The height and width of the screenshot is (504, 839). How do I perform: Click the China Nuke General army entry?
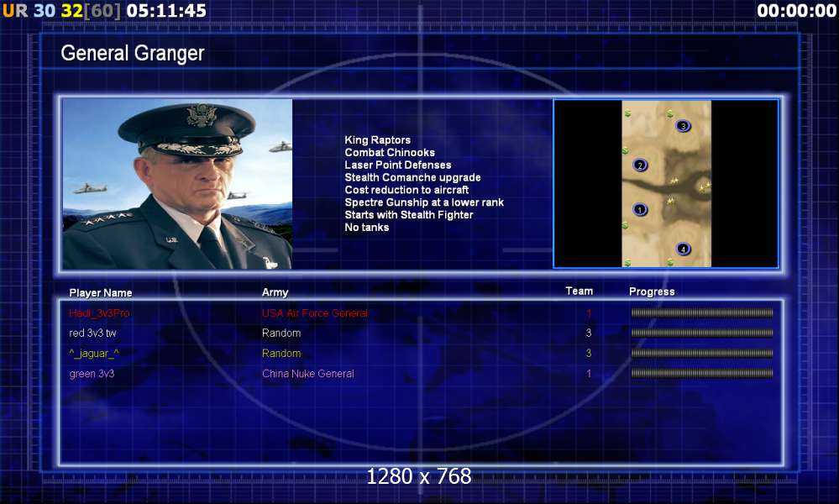pos(307,374)
